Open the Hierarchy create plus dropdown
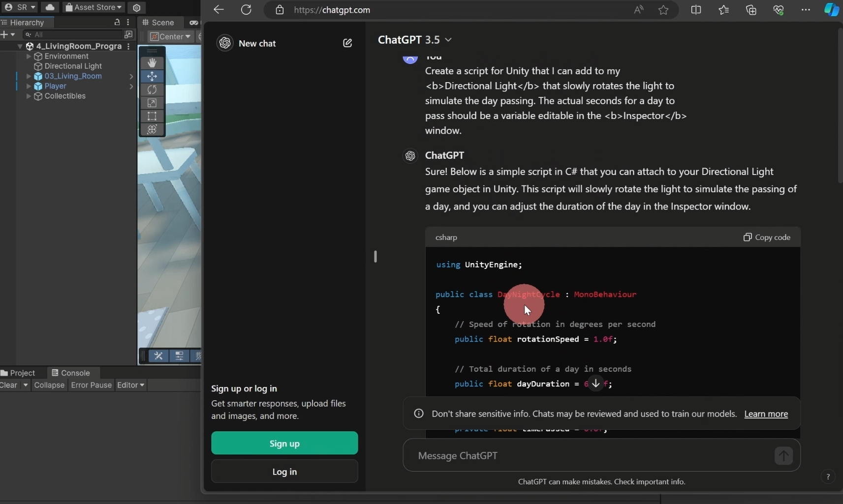Screen dimensions: 843x504 8,34
